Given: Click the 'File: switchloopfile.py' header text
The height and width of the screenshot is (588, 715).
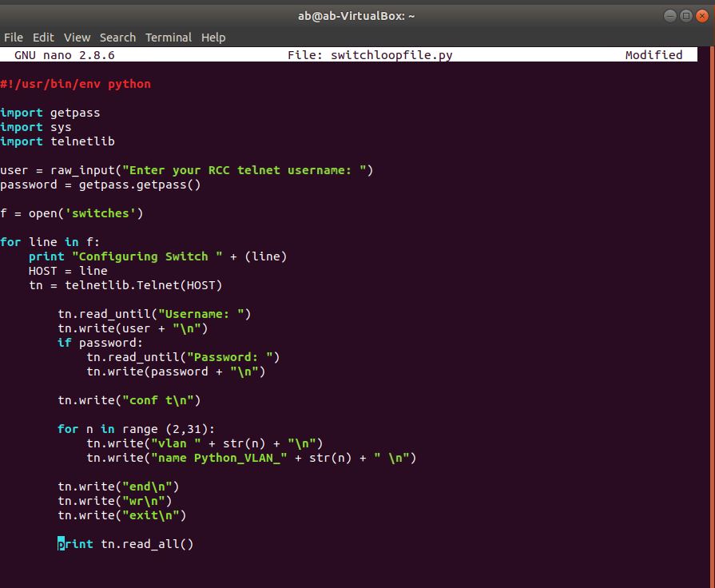Looking at the screenshot, I should pyautogui.click(x=370, y=55).
